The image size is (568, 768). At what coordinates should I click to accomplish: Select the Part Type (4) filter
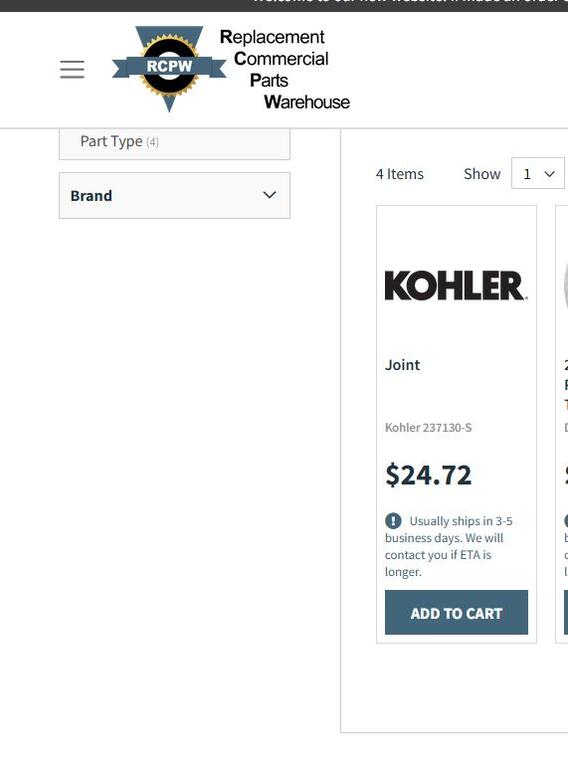pyautogui.click(x=174, y=142)
